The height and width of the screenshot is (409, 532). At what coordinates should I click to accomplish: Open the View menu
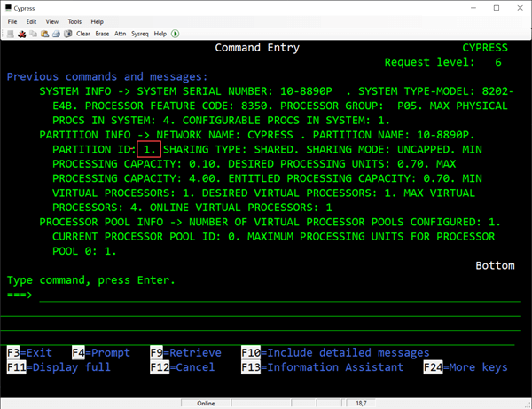(x=52, y=21)
